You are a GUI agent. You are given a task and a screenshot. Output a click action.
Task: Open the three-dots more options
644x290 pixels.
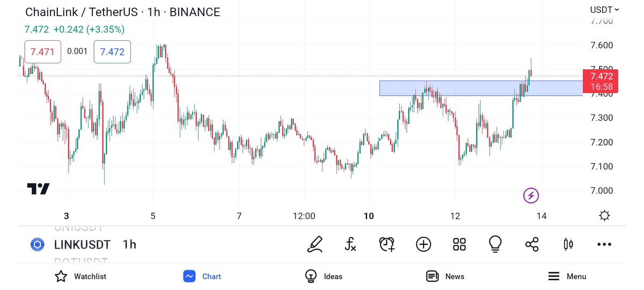click(x=604, y=244)
